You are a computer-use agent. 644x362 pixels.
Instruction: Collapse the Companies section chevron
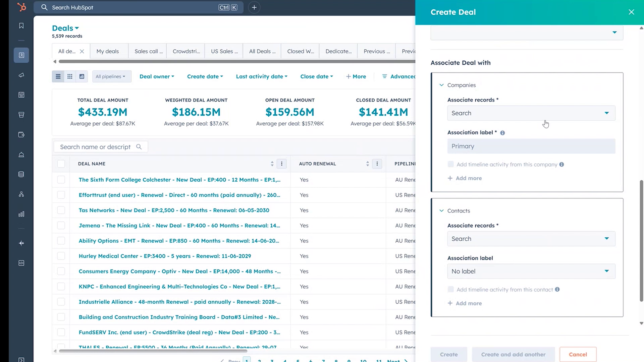[441, 85]
